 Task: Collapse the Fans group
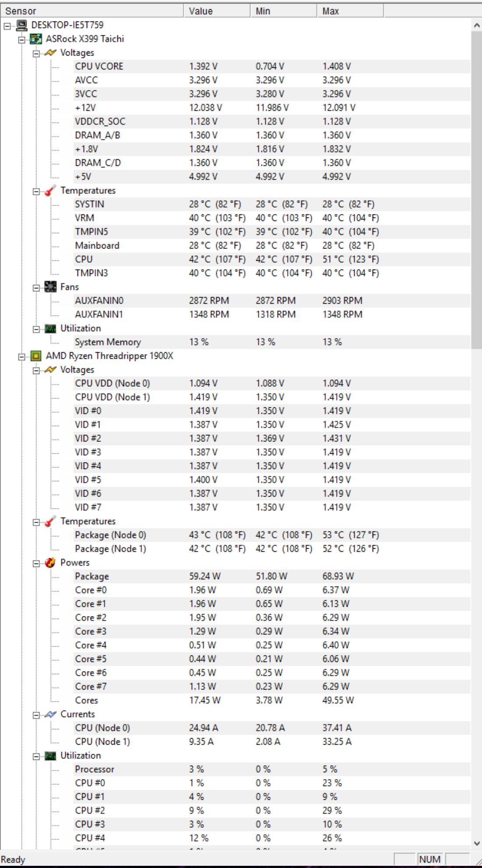point(36,288)
